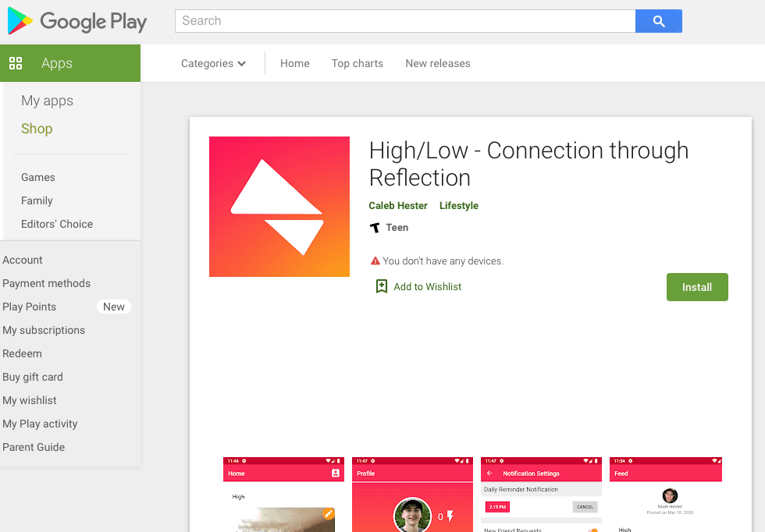Click inside the Search input field
The height and width of the screenshot is (532, 765).
(x=404, y=21)
